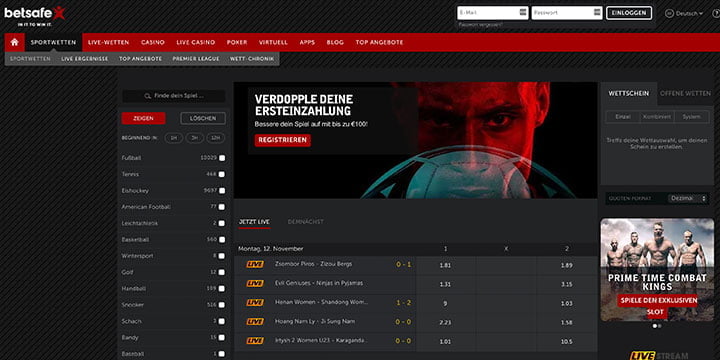This screenshot has height=360, width=720.
Task: Click LIVE badge of Evil Geniuses match
Action: pyautogui.click(x=255, y=283)
